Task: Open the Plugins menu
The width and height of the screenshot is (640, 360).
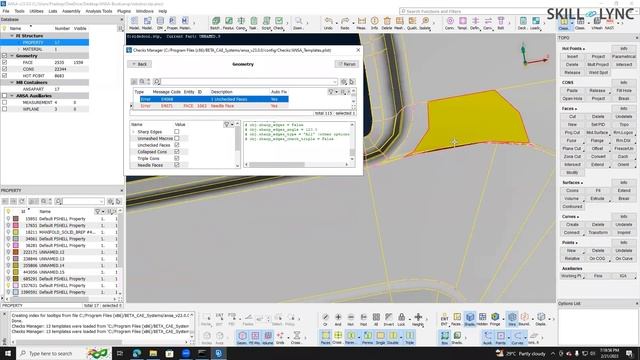Action: click(124, 11)
